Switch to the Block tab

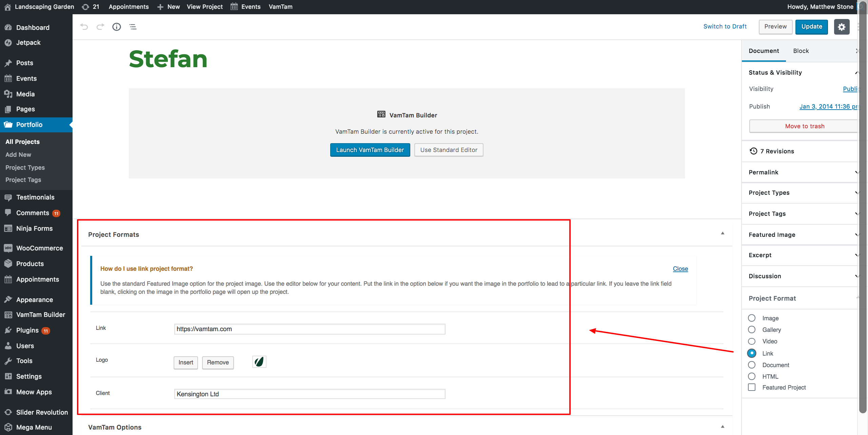pos(801,51)
